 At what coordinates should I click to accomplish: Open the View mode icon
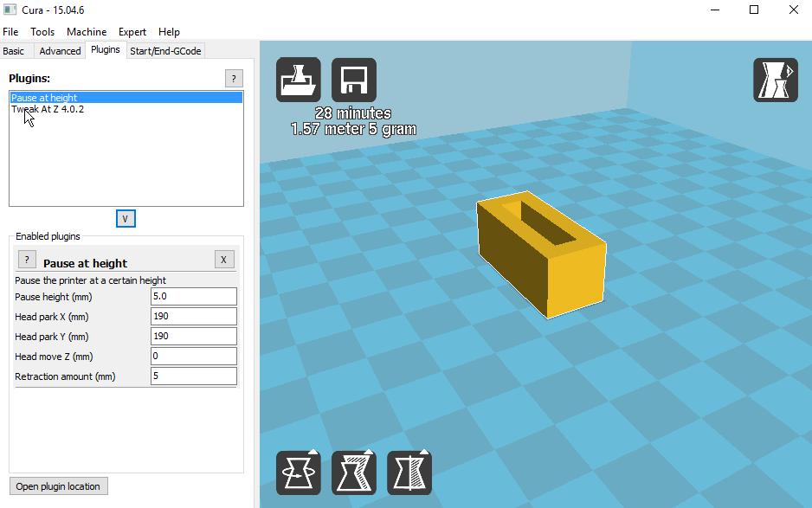(x=776, y=80)
